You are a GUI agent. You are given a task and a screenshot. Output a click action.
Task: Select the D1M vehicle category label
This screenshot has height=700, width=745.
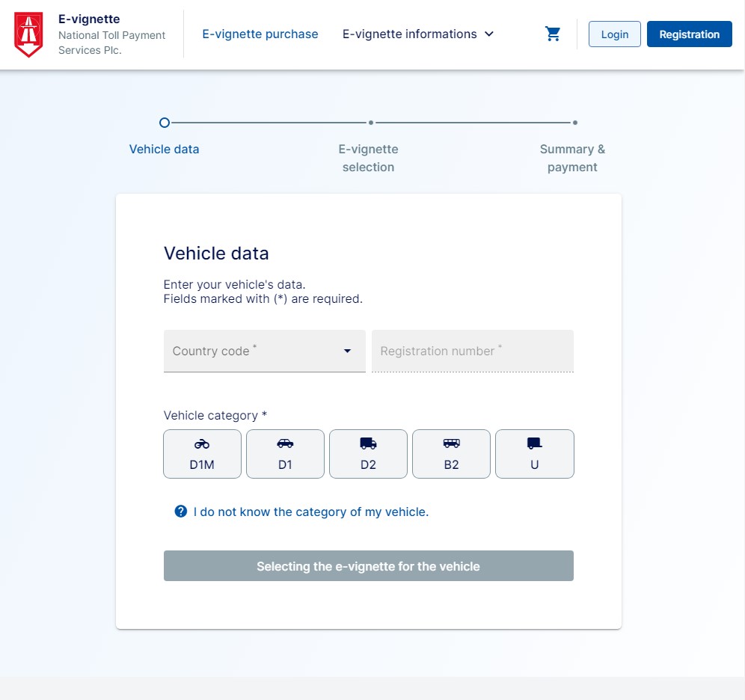coord(202,464)
